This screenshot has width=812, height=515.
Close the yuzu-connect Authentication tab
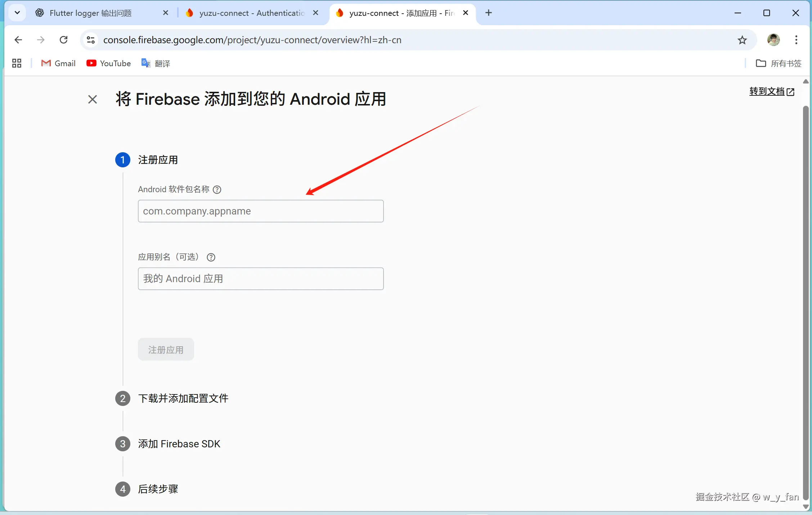315,13
